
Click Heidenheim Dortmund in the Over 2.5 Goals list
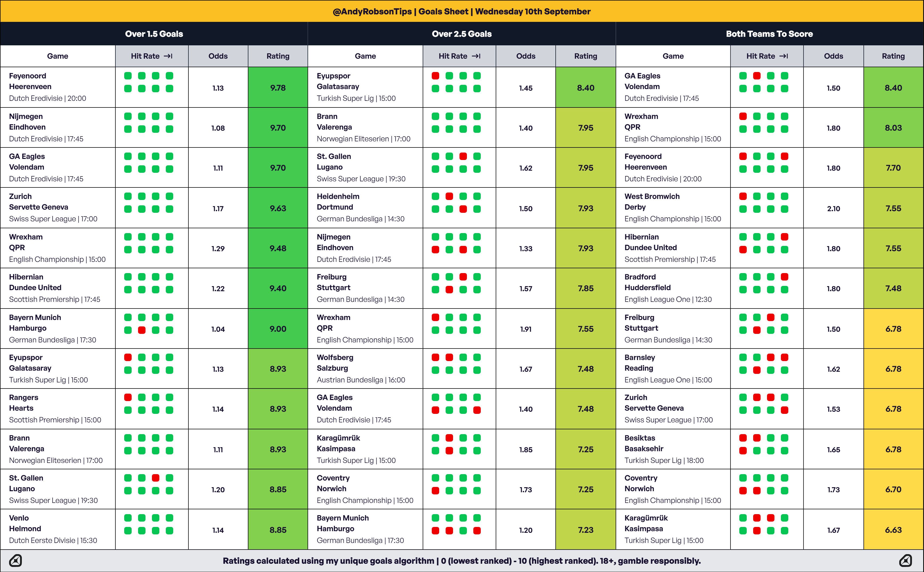coord(365,208)
